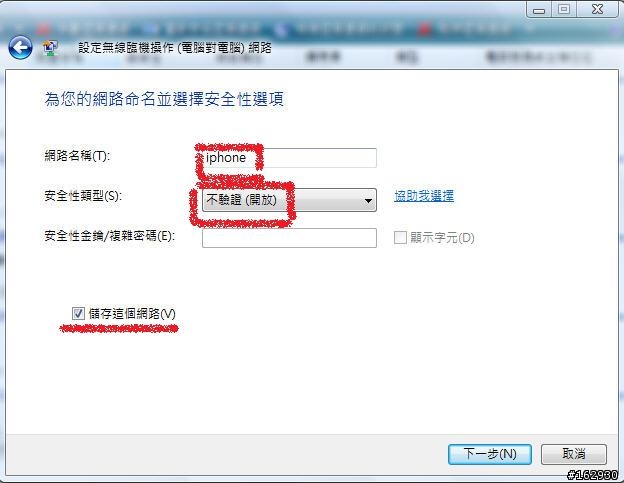Click the 顯示字元(D) label text

click(x=442, y=238)
